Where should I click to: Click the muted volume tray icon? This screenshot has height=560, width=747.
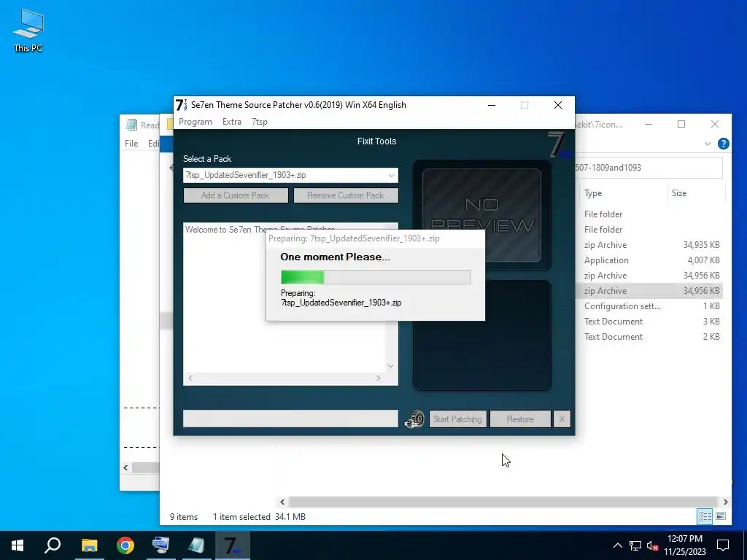coord(653,545)
